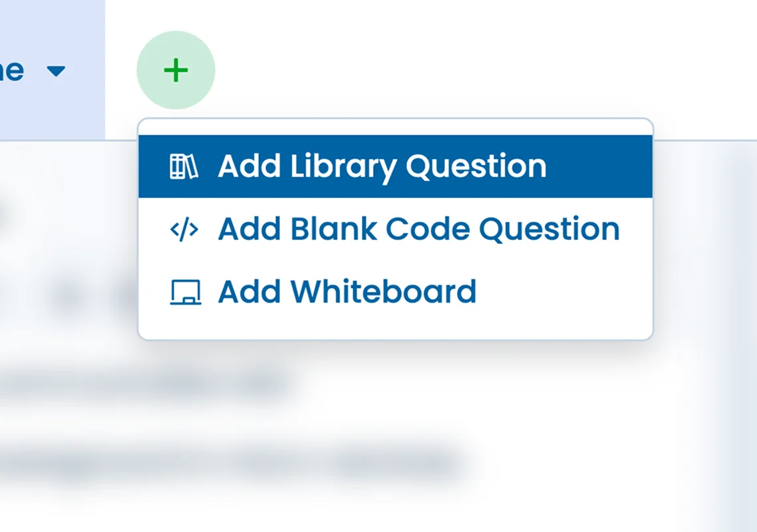
Task: Click the code brackets icon for Blank Code Question
Action: click(x=184, y=229)
